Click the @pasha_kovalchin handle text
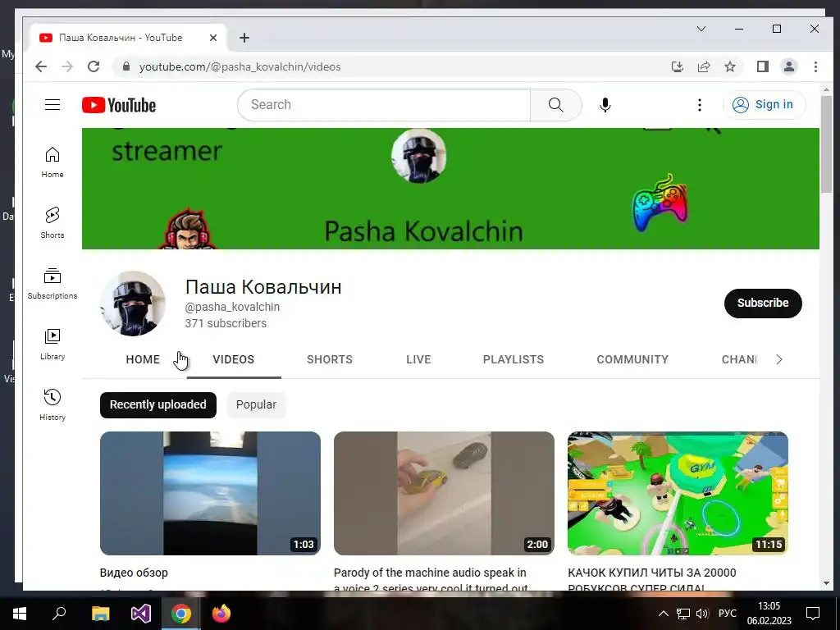 (x=232, y=307)
